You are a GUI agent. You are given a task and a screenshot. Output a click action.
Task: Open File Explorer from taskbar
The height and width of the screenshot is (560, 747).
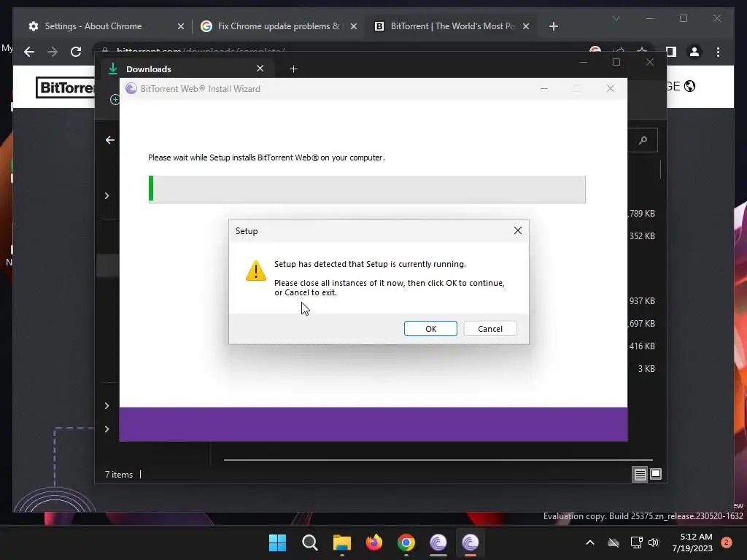[x=342, y=542]
